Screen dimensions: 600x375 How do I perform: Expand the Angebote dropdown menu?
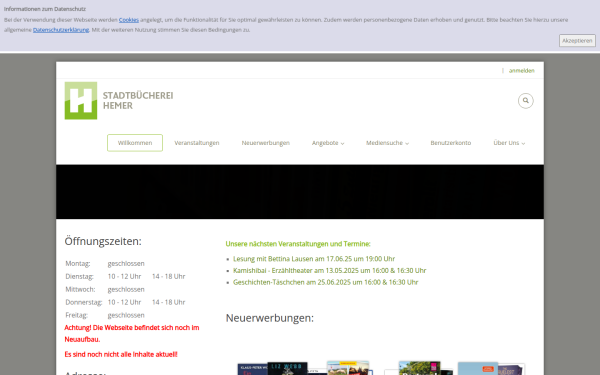click(328, 143)
